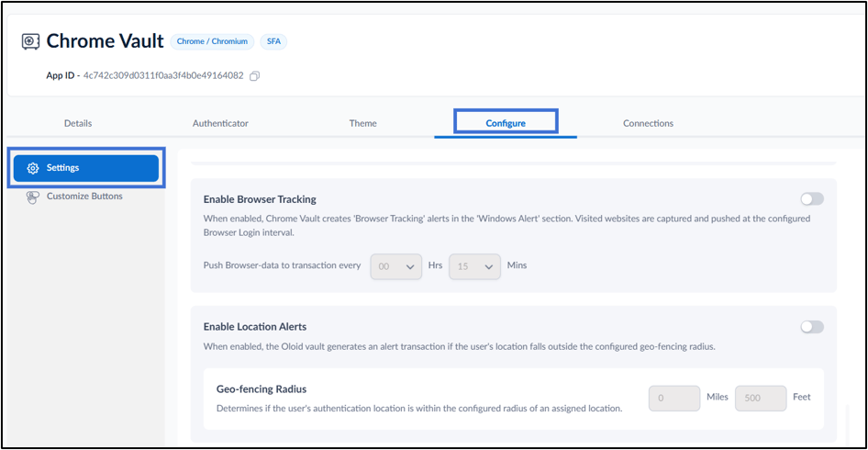
Task: Toggle Enable Browser Tracking switch
Action: 812,199
